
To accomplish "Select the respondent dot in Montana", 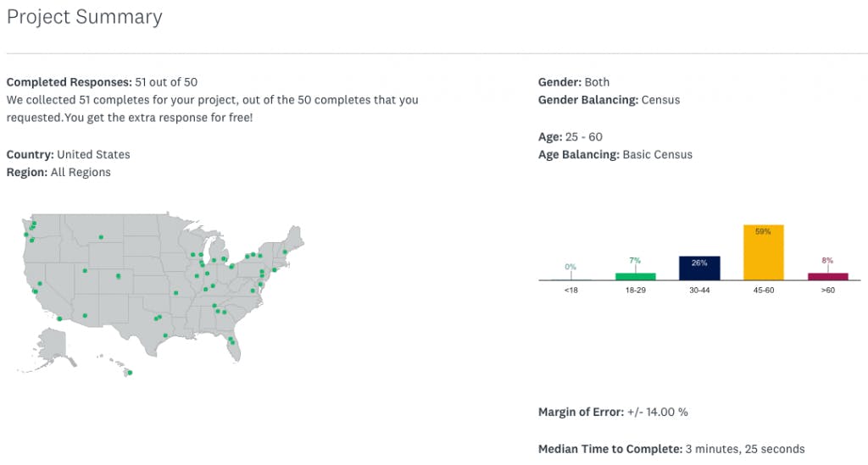I will (101, 237).
